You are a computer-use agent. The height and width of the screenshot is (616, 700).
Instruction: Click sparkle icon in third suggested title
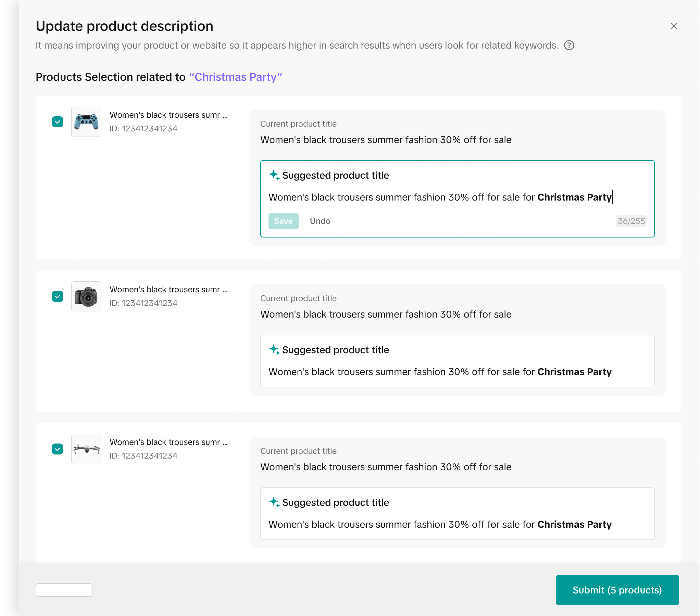click(x=274, y=502)
